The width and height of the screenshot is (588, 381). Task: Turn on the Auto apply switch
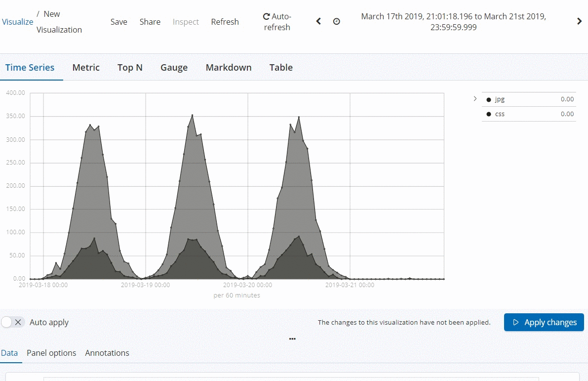click(13, 322)
